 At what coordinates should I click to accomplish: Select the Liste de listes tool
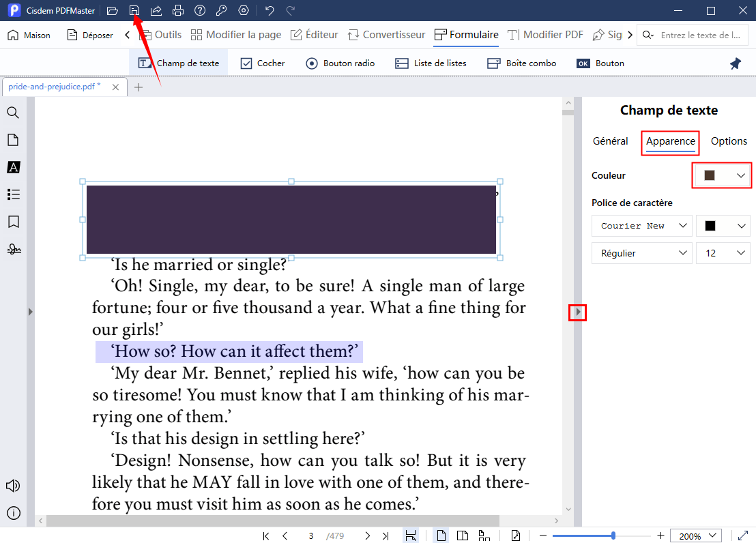[431, 63]
